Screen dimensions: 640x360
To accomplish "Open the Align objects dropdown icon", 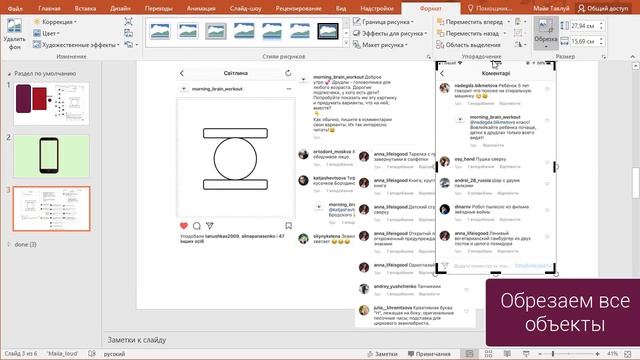I will [x=520, y=22].
